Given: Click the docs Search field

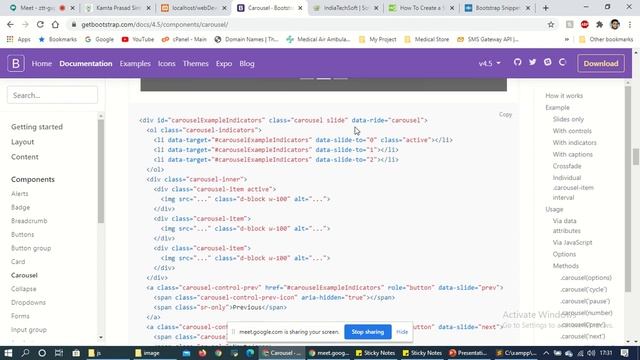Looking at the screenshot, I should tap(52, 95).
